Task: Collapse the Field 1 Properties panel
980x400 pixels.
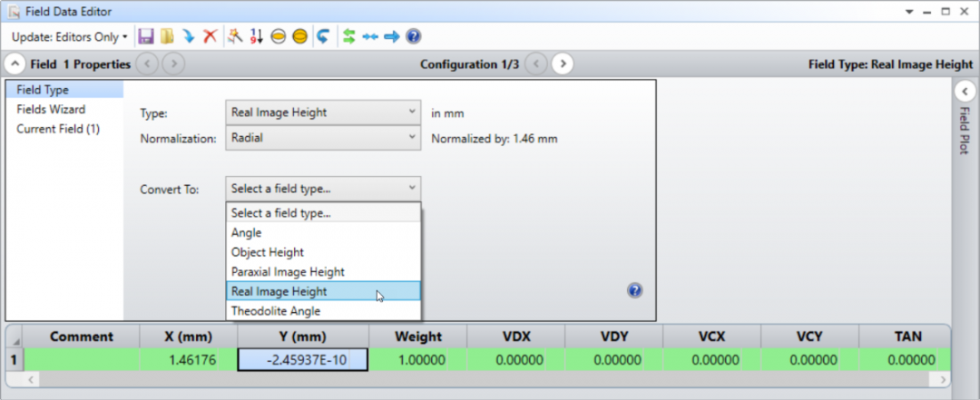Action: click(x=15, y=64)
